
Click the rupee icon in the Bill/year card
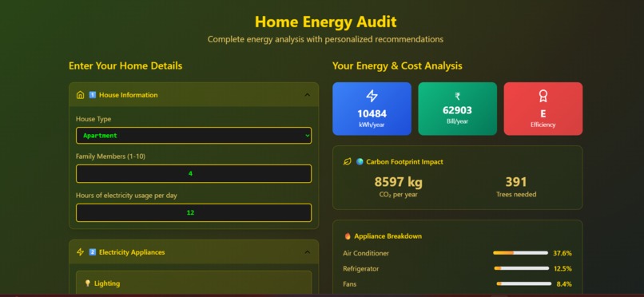click(457, 97)
